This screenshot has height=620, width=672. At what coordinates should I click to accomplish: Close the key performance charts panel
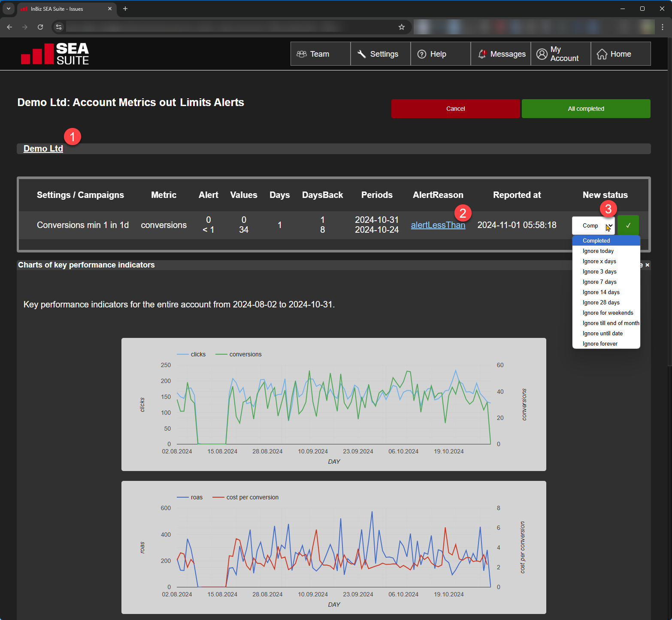(x=647, y=265)
